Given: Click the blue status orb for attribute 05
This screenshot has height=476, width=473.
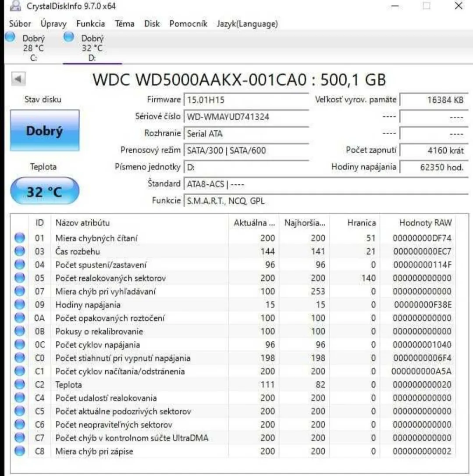Looking at the screenshot, I should 20,278.
